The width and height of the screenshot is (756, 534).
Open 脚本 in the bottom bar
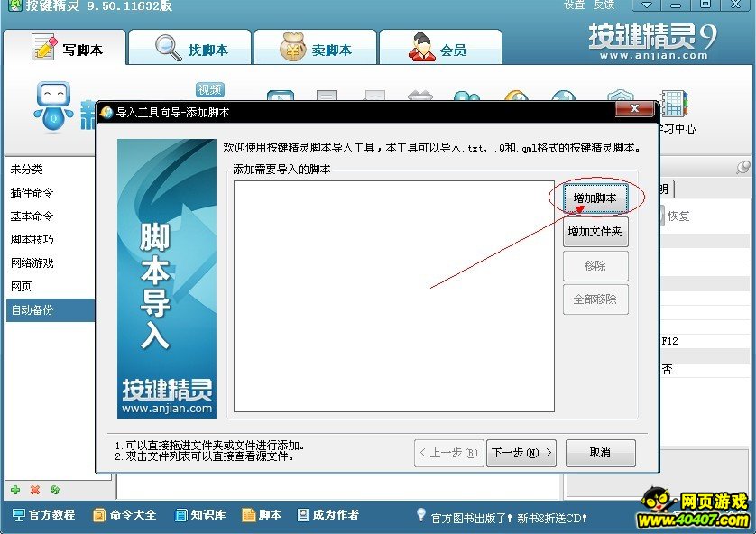point(262,515)
